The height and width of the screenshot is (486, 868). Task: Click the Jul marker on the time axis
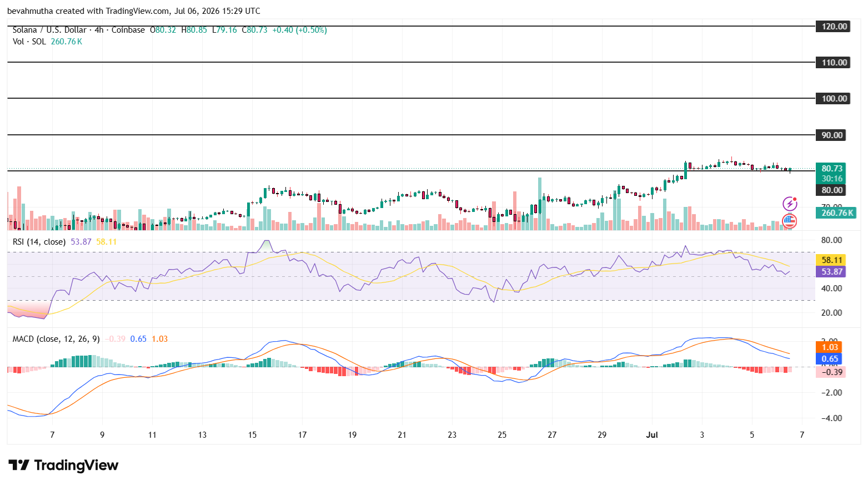pyautogui.click(x=652, y=435)
